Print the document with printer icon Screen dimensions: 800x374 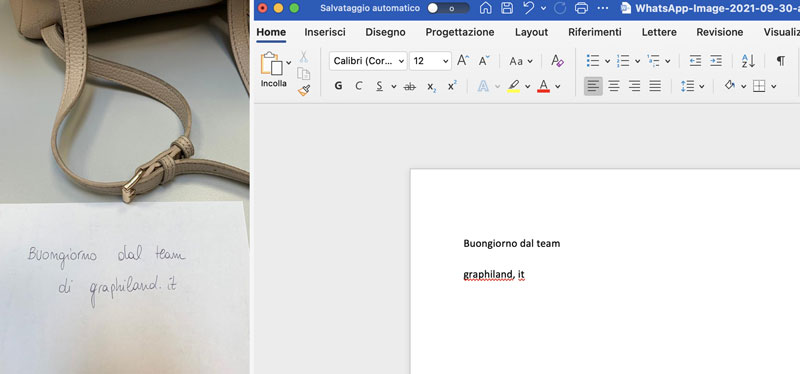581,8
